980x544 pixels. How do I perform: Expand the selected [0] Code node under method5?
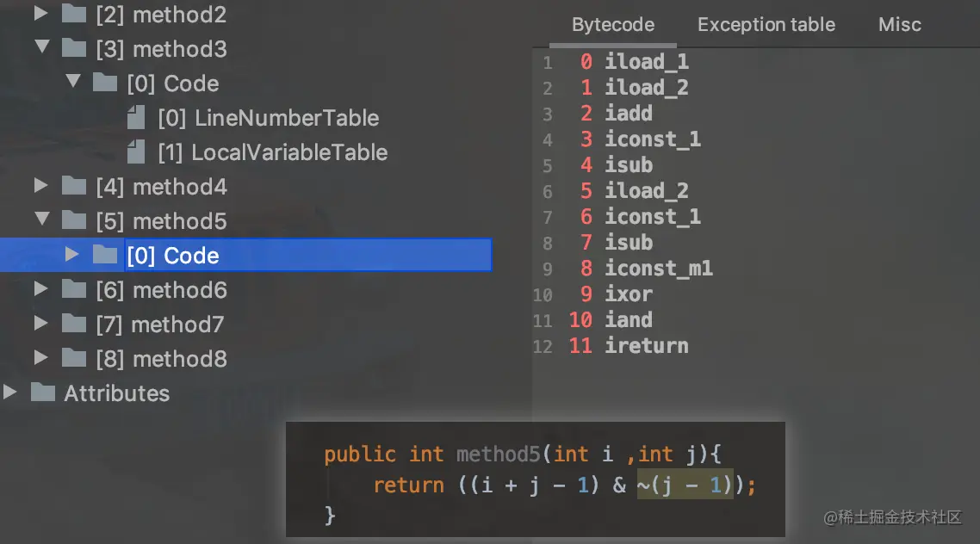point(71,254)
